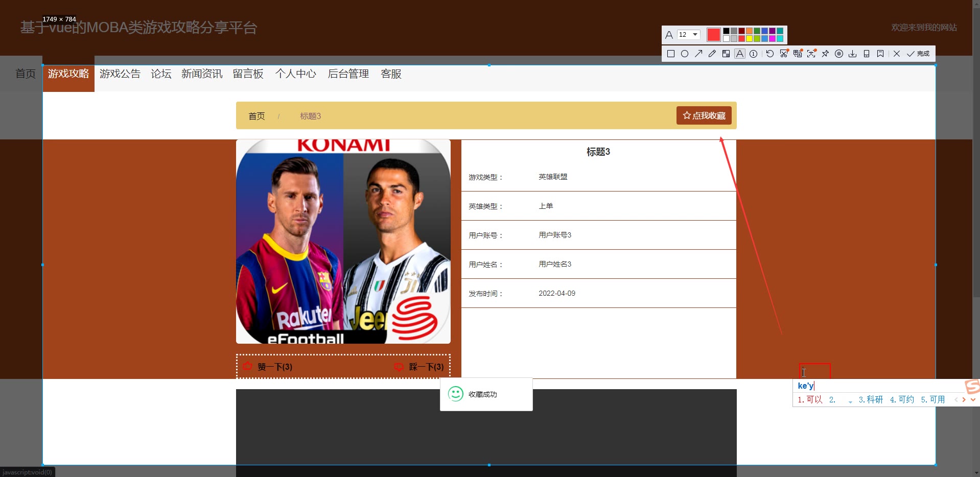Click the 英雄联盟 game type value
The image size is (980, 477).
click(553, 177)
